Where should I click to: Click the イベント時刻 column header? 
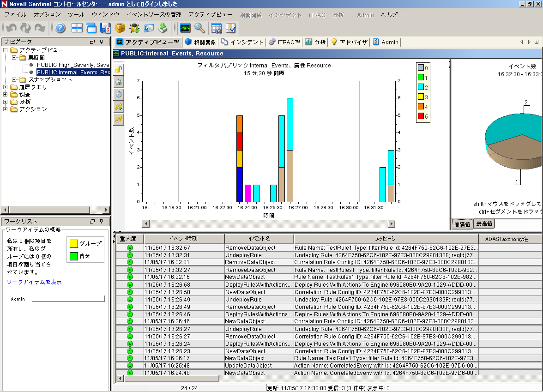(183, 239)
